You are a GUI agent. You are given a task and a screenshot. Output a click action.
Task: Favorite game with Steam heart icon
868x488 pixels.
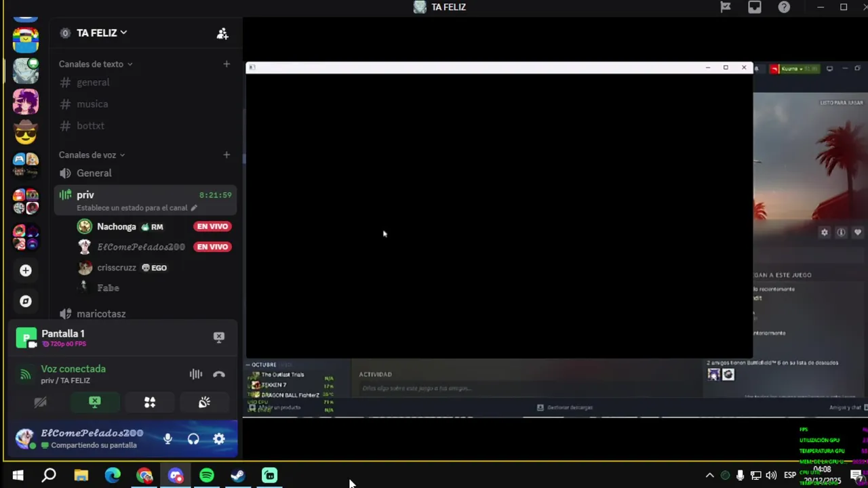[x=858, y=232]
